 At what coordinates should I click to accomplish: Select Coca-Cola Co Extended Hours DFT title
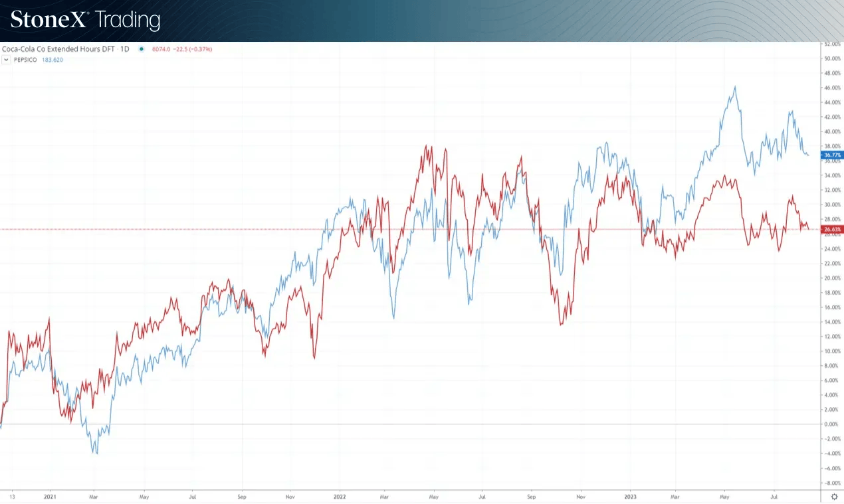58,49
